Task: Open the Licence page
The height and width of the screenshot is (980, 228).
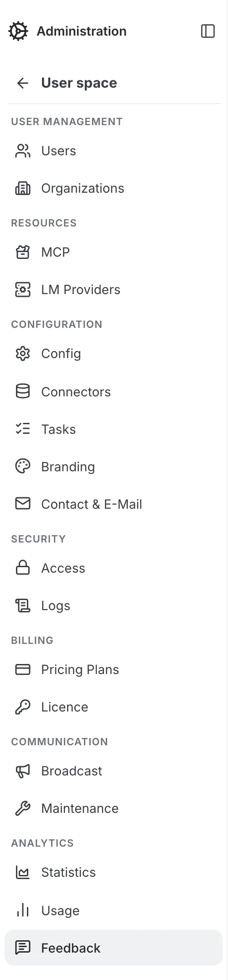Action: [x=114, y=707]
